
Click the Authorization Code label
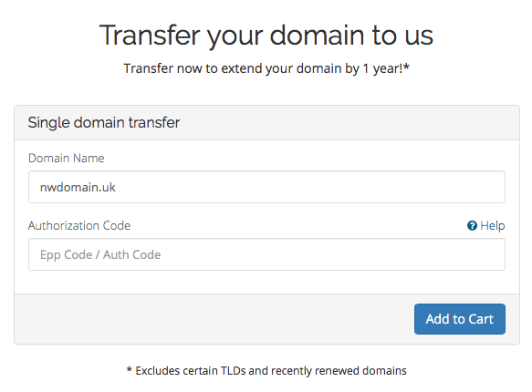(79, 226)
